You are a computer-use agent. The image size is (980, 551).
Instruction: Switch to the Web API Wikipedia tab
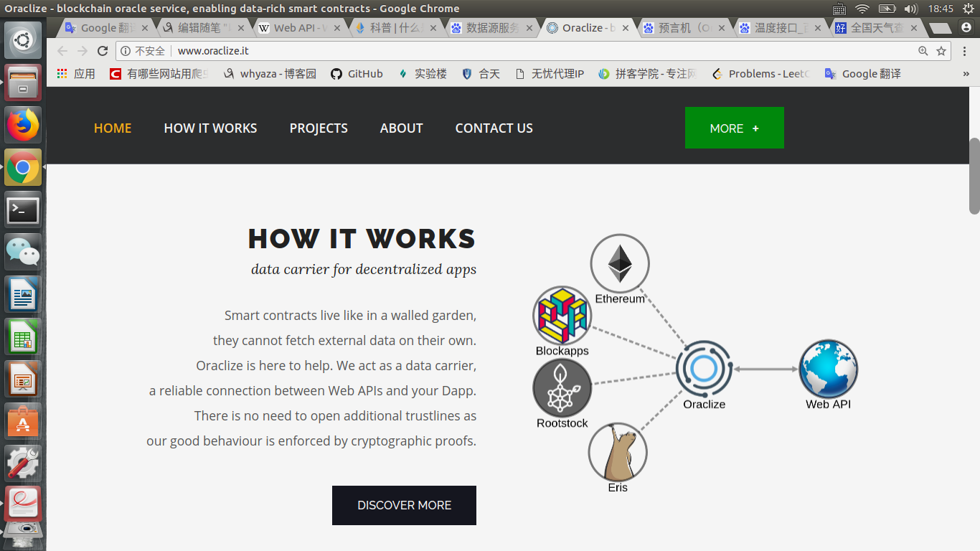tap(300, 28)
